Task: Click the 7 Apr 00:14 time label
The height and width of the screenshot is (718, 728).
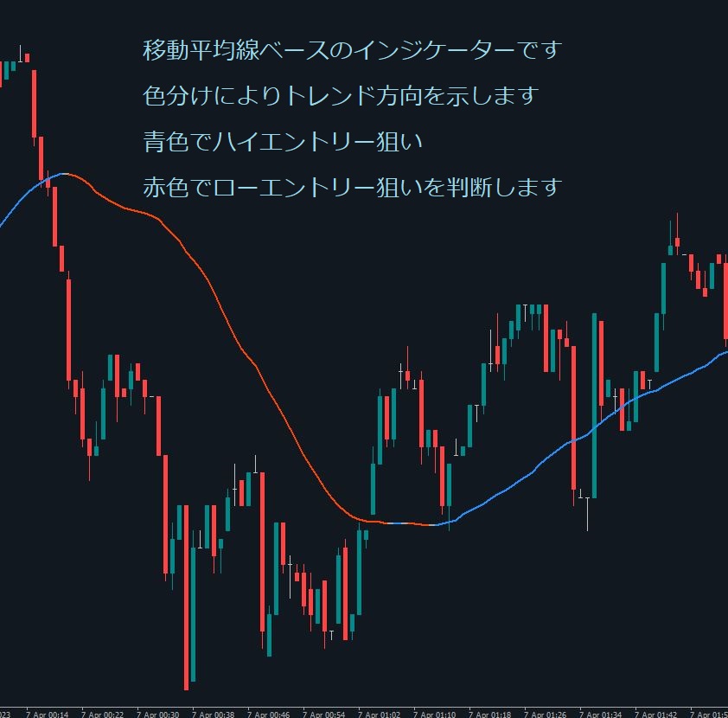Action: coord(48,715)
